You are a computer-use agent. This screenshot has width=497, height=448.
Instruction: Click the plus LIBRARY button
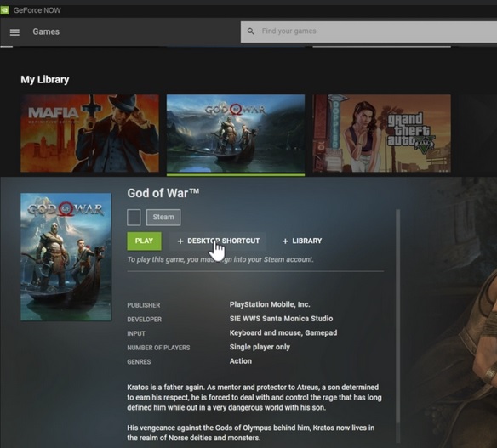click(x=302, y=241)
